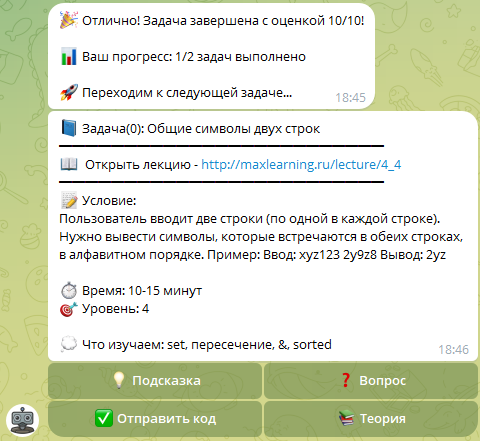Click the text 'Переходим к следующей задаче...'
480x441 pixels.
click(187, 93)
